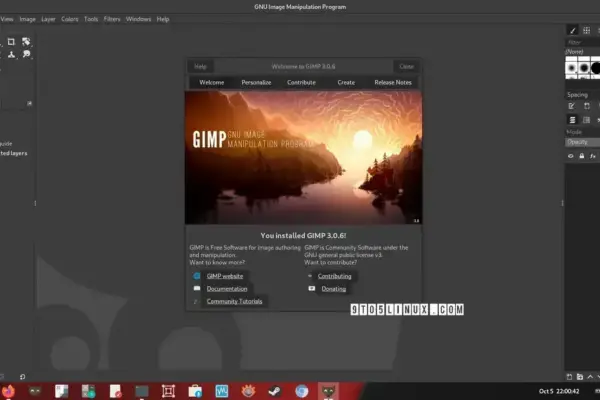Open Steam from the taskbar
Image resolution: width=600 pixels, height=400 pixels.
click(x=274, y=391)
